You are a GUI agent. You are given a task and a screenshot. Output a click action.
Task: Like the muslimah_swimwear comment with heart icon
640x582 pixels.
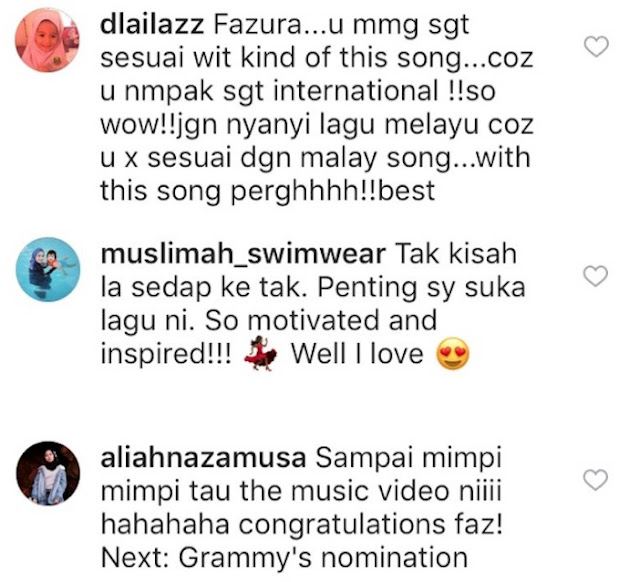596,276
